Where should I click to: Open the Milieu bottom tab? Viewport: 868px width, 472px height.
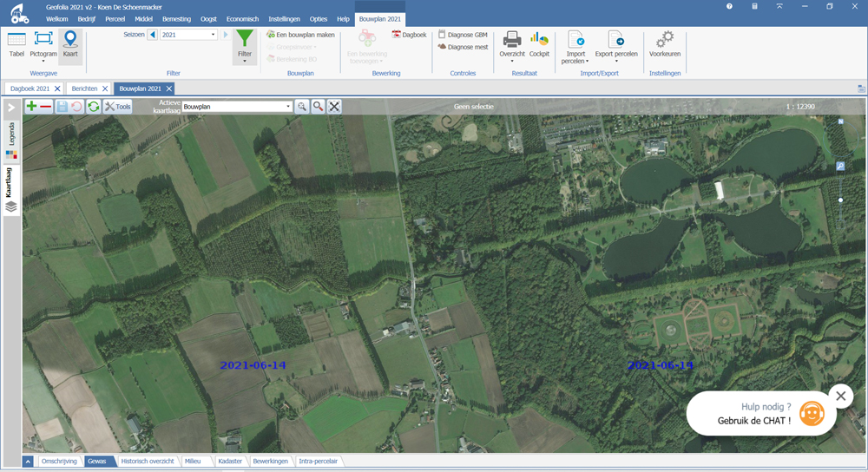[x=194, y=461]
